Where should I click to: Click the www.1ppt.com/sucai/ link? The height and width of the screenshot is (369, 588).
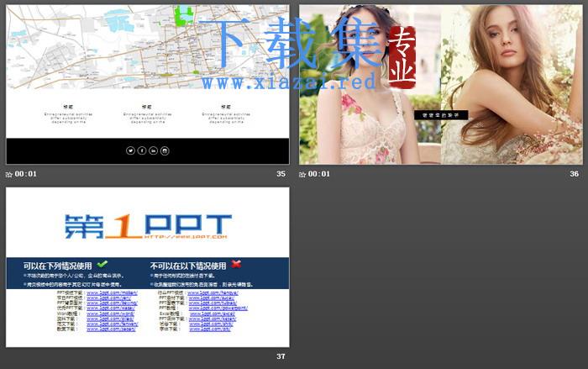212,298
